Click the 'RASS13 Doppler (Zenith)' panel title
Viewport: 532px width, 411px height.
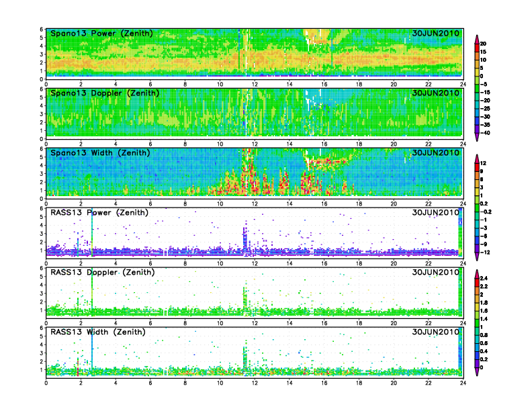pyautogui.click(x=102, y=272)
